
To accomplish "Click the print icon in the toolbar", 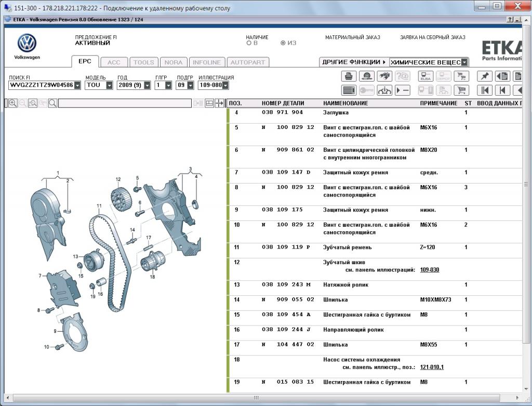I will coord(349,76).
